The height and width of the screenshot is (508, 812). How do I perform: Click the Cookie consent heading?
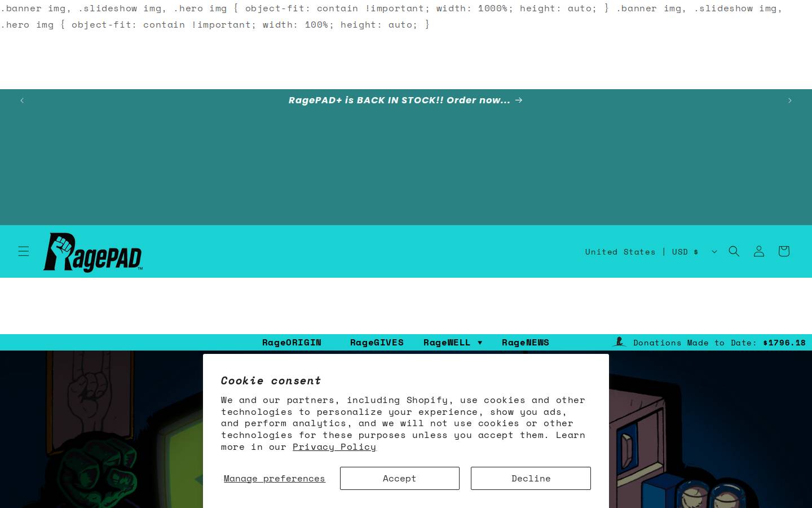pos(271,380)
